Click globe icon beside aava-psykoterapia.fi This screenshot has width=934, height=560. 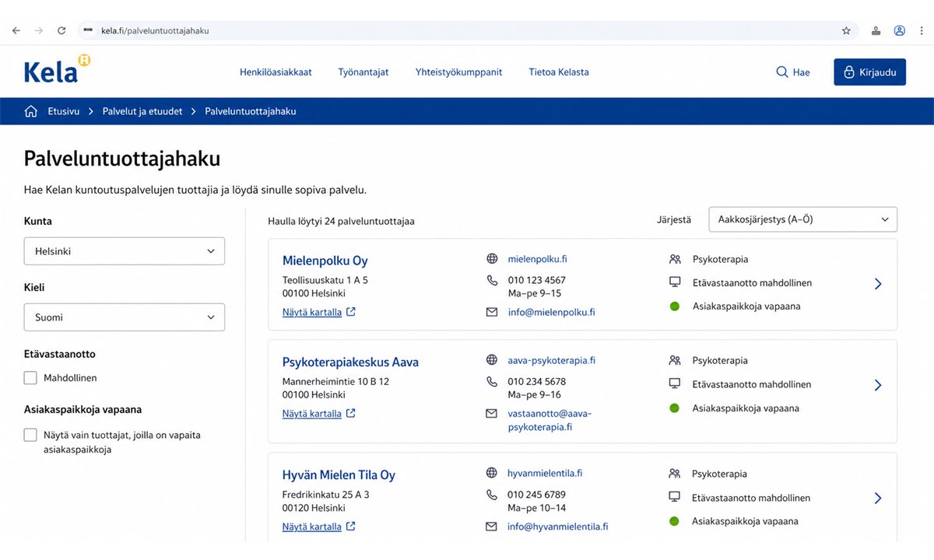point(492,360)
